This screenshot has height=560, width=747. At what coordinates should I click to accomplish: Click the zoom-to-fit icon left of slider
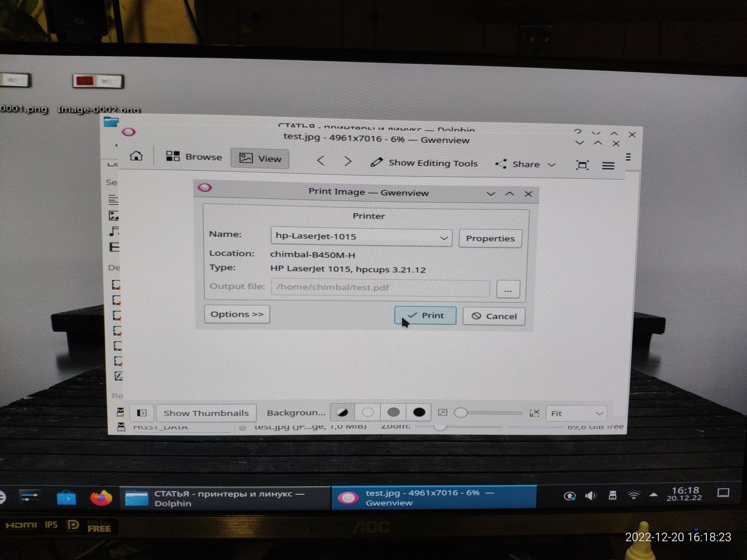[443, 413]
